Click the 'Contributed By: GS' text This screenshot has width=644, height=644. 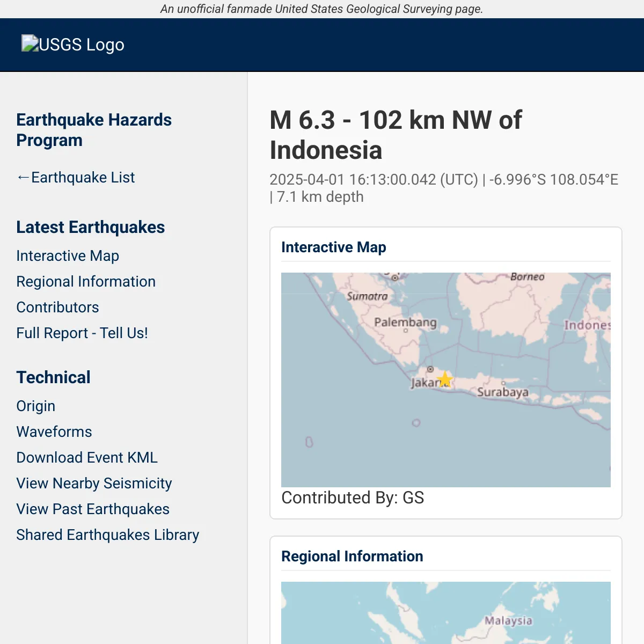click(353, 498)
